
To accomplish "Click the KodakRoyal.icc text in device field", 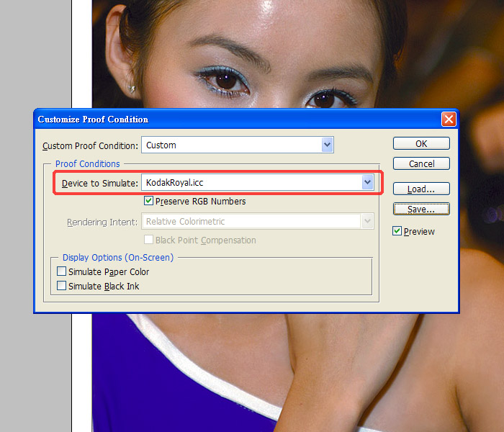I will 175,183.
